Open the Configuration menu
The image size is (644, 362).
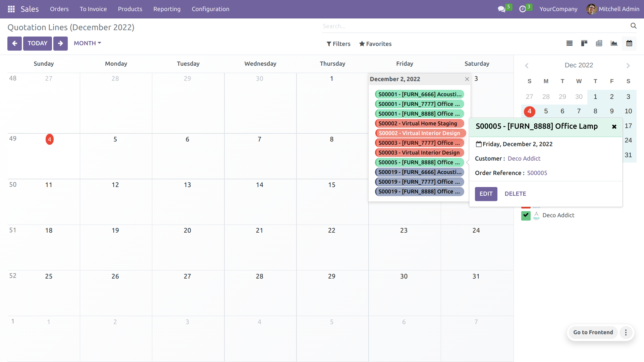[x=210, y=9]
